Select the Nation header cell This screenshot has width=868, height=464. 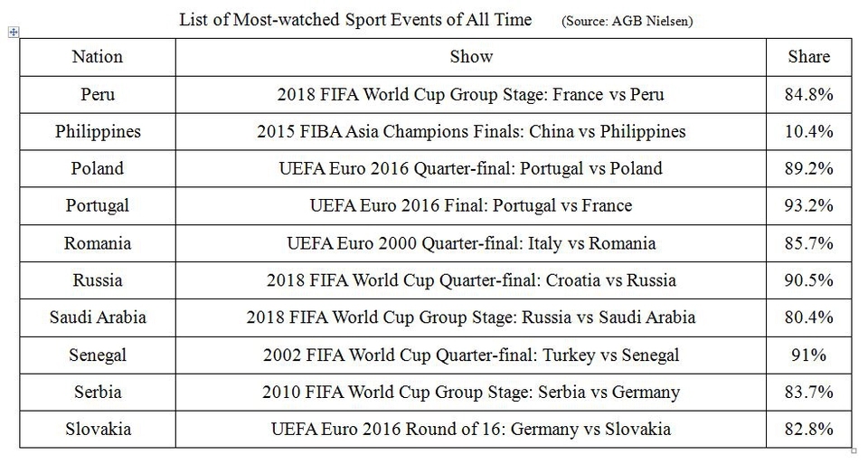click(x=97, y=56)
